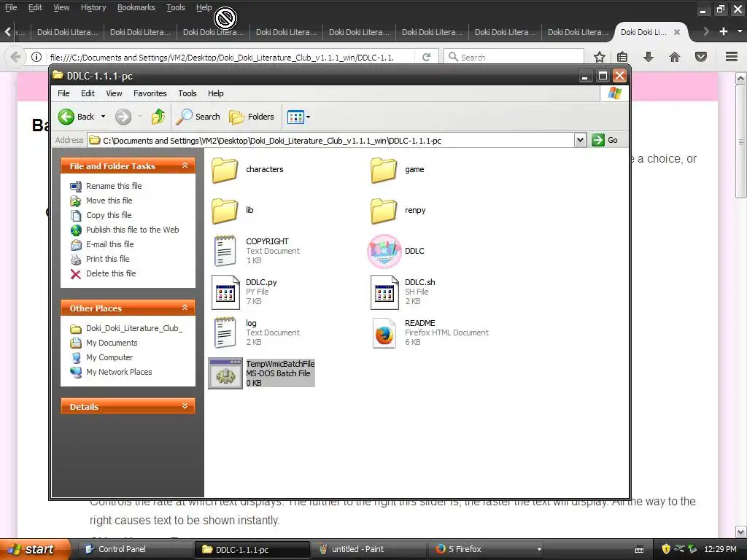The image size is (747, 560).
Task: Open Firefox Downloads arrow icon
Action: [x=648, y=57]
